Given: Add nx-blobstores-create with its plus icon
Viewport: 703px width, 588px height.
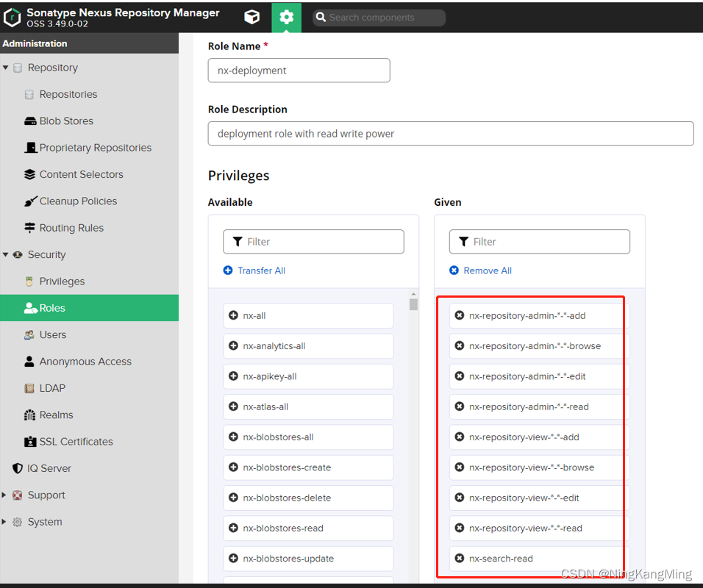Looking at the screenshot, I should [x=233, y=467].
